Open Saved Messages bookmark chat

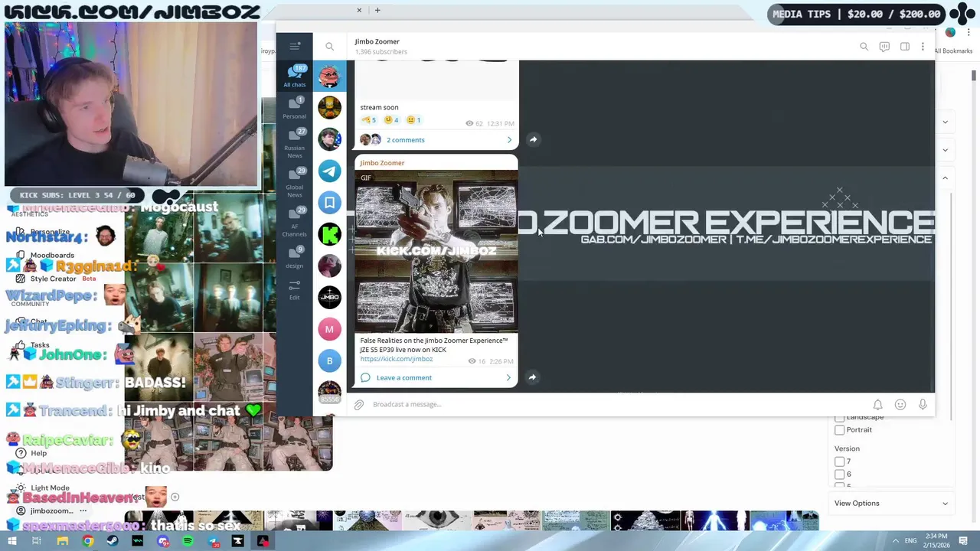click(x=329, y=202)
